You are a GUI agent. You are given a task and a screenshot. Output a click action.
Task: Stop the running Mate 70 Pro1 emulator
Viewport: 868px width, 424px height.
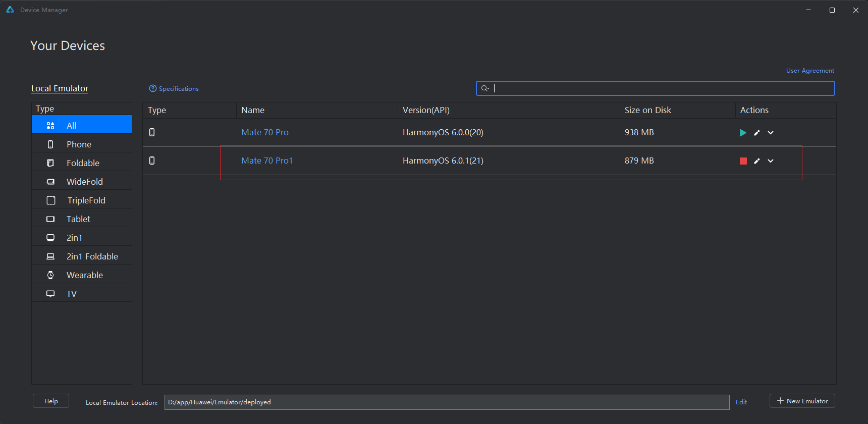point(743,161)
